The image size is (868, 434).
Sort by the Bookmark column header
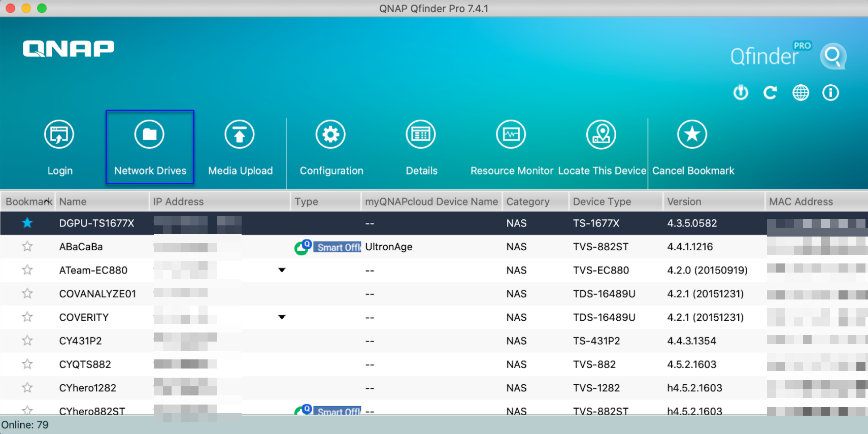(28, 202)
